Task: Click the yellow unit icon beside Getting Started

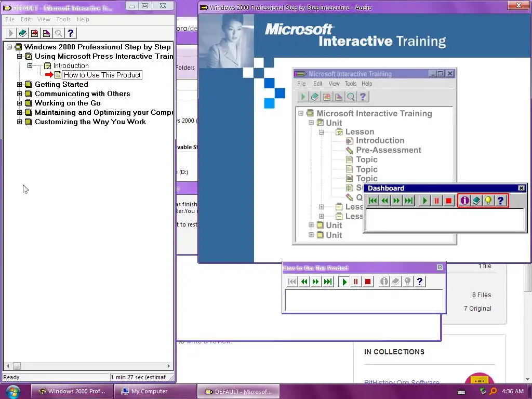Action: pos(29,84)
